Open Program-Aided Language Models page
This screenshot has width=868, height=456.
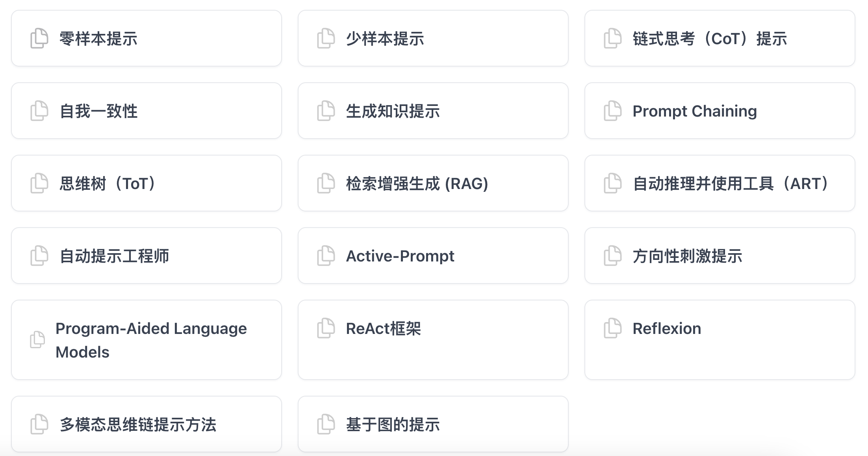click(x=151, y=340)
